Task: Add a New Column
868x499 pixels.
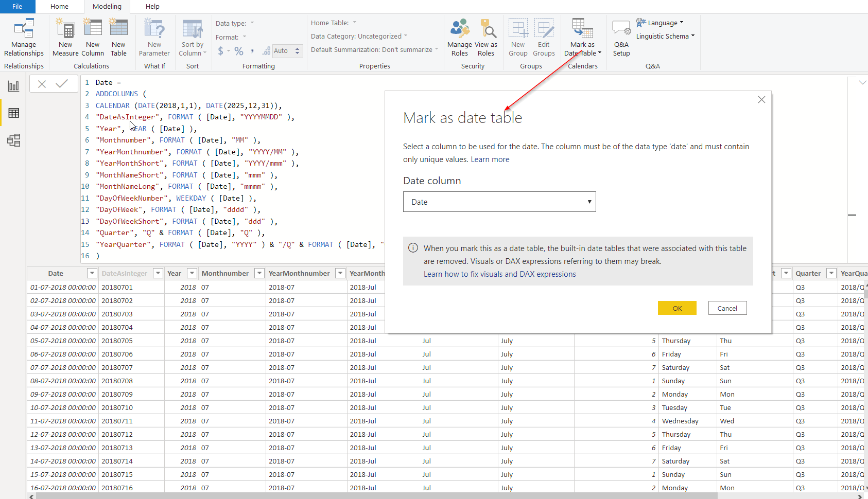Action: (x=93, y=36)
